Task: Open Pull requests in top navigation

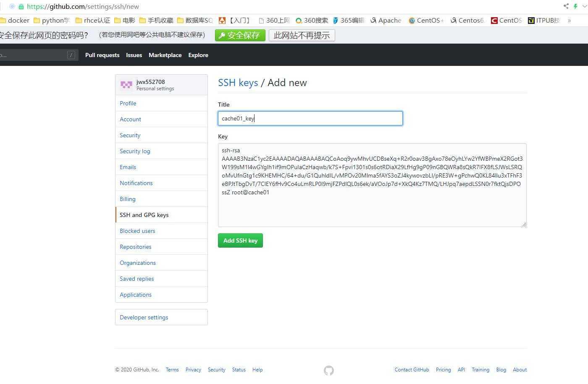Action: click(x=102, y=55)
